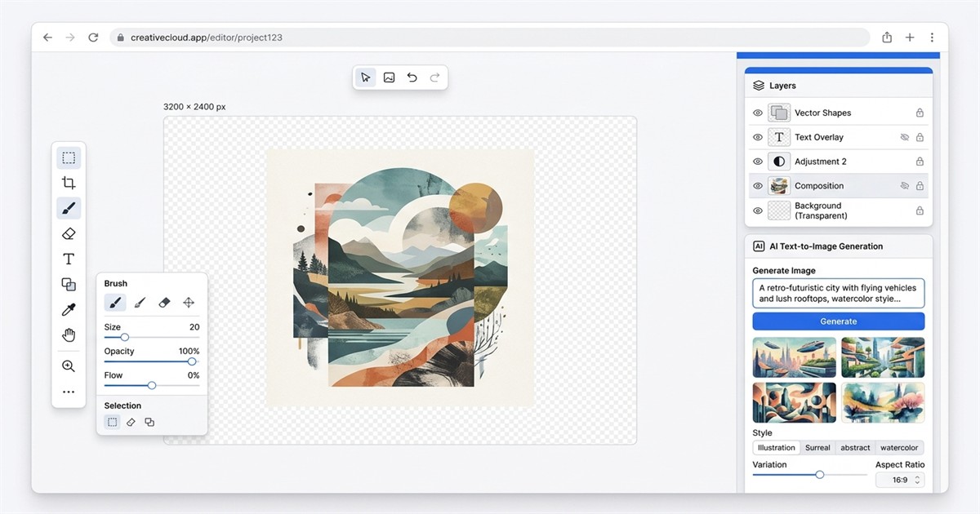This screenshot has width=980, height=514.
Task: Choose the thin paintbrush type in Brush panel
Action: pos(140,303)
